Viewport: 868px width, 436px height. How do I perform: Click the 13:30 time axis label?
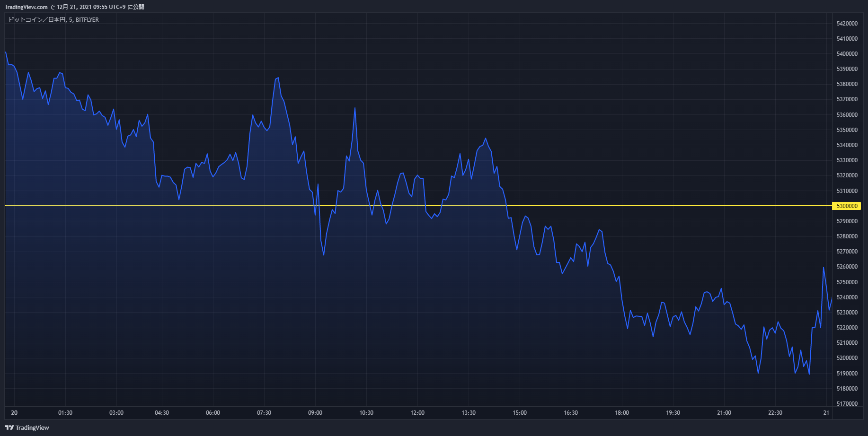click(469, 413)
